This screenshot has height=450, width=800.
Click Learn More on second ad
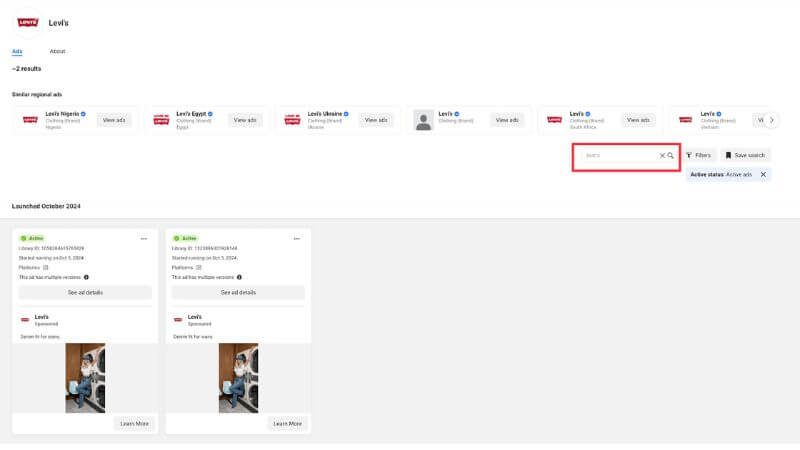click(x=288, y=423)
